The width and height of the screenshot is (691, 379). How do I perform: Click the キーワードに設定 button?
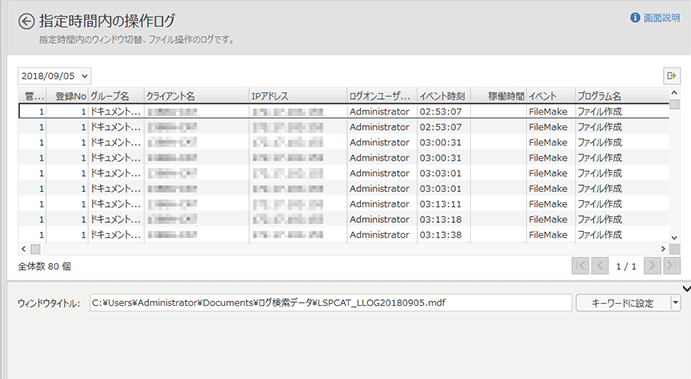point(623,303)
